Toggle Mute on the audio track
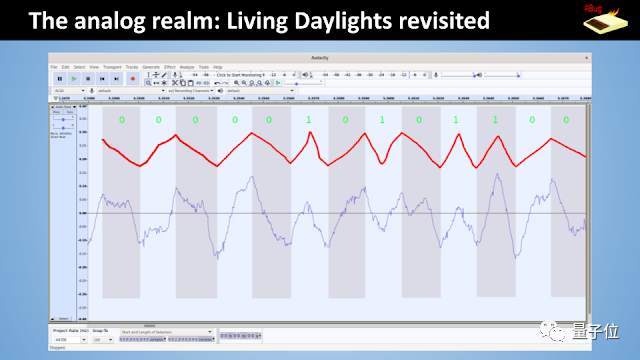The width and height of the screenshot is (640, 360). [x=56, y=112]
